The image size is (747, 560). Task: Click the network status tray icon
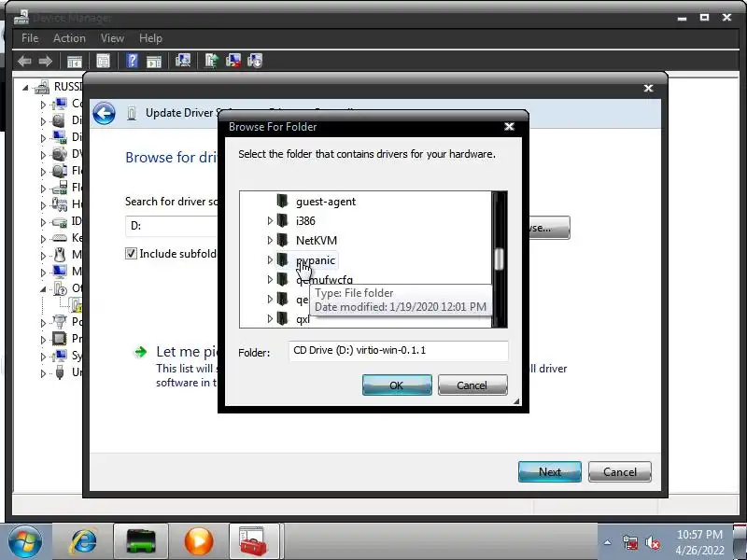(630, 542)
